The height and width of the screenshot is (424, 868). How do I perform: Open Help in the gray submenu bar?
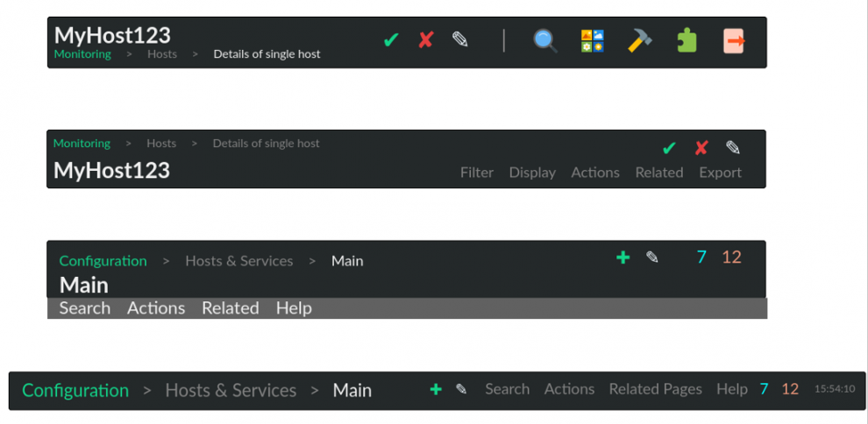tap(294, 308)
